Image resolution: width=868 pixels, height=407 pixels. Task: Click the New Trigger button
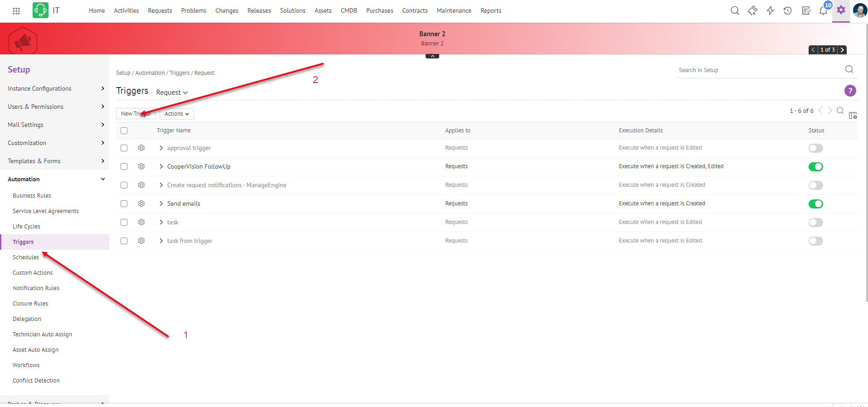[x=136, y=114]
